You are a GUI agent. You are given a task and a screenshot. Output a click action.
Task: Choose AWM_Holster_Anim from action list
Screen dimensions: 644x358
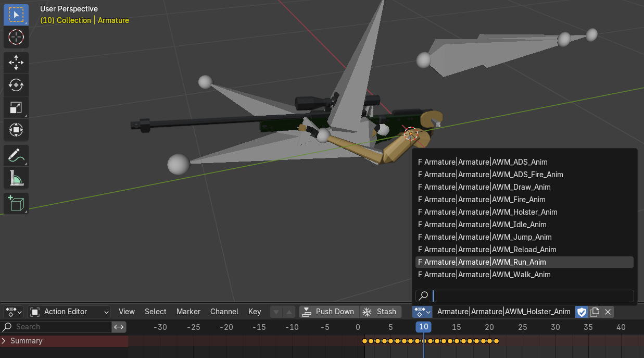pyautogui.click(x=524, y=212)
